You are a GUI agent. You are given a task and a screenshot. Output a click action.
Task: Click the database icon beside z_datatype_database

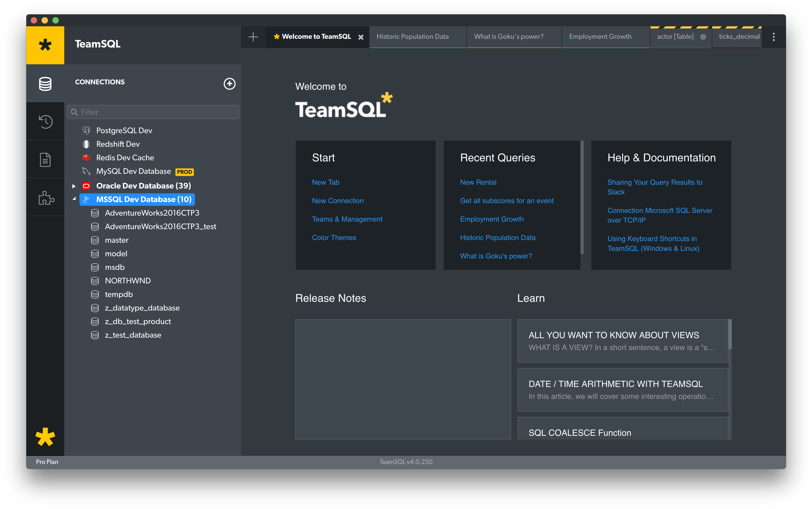pos(95,308)
